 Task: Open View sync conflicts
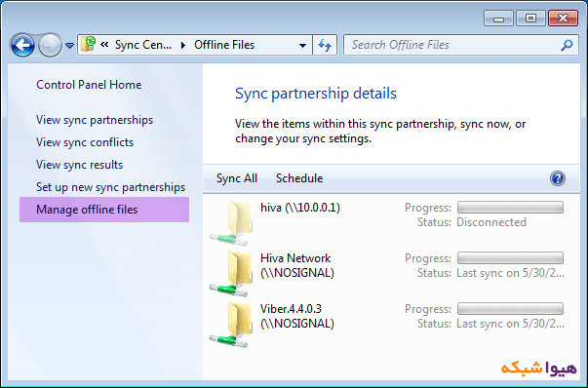(x=85, y=142)
